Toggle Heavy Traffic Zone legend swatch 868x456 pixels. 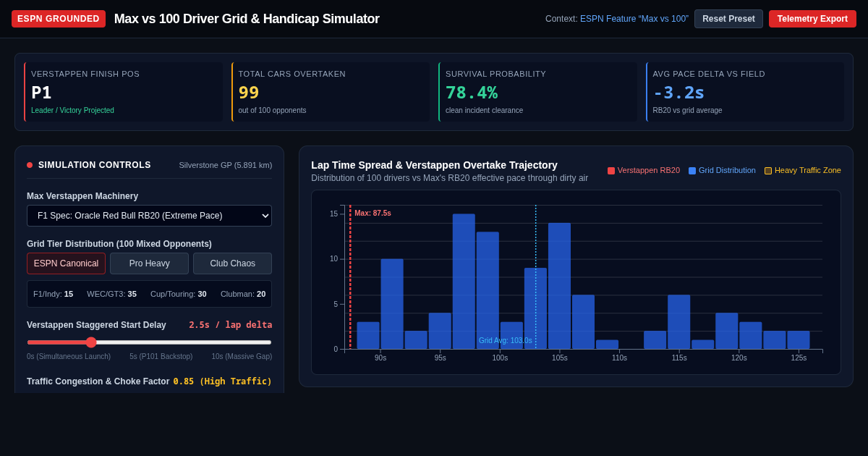(x=768, y=171)
